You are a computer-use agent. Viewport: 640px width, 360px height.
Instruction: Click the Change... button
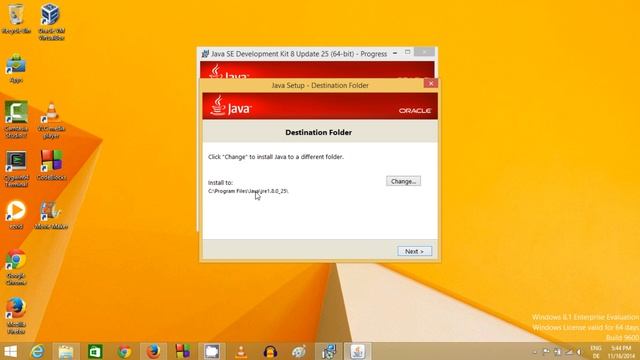403,181
